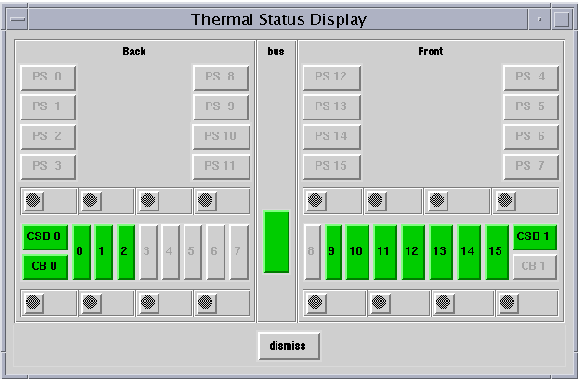Screen dimensions: 580x380
Task: Open PS 14 power supply status
Action: [332, 137]
